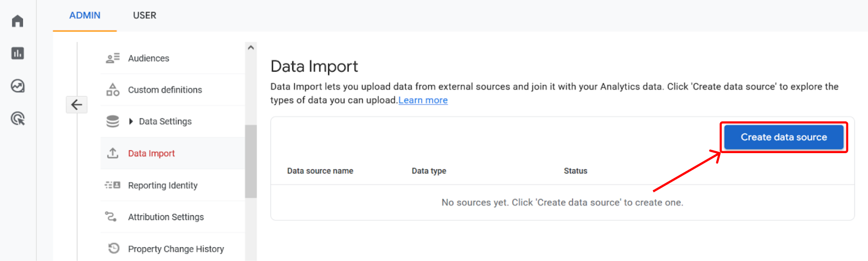Open the Explore icon in sidebar
This screenshot has width=868, height=261.
[x=18, y=86]
